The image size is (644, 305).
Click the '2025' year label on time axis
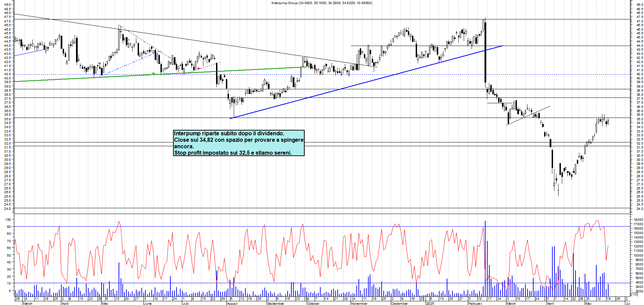[430, 303]
